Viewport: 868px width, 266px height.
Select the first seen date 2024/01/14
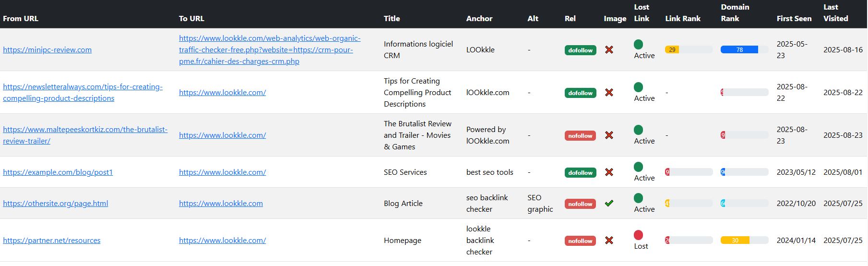796,240
